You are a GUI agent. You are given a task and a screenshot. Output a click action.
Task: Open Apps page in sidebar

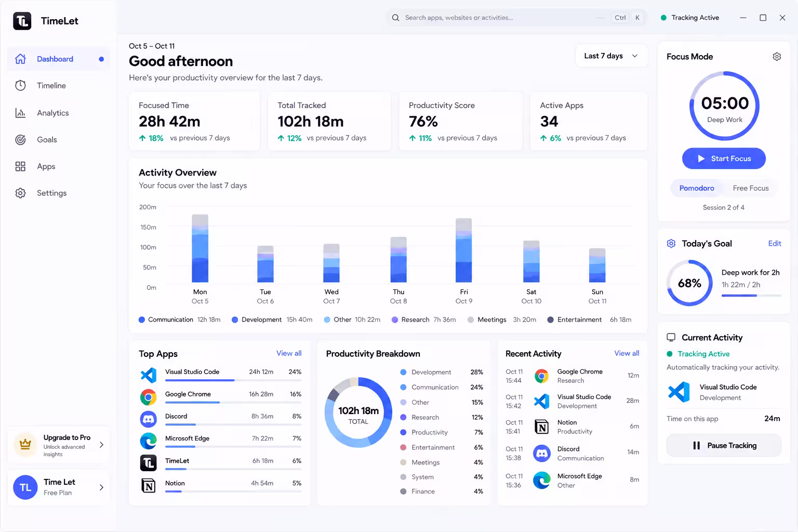58,166
